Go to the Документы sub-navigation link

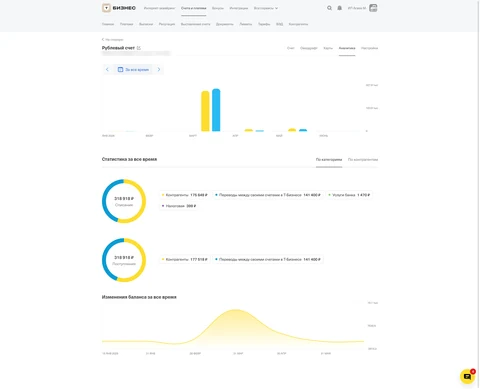click(225, 24)
